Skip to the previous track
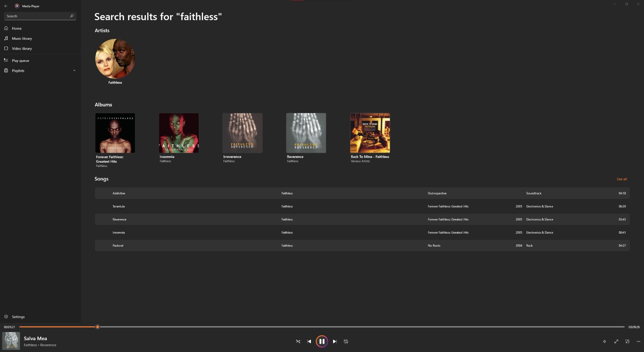 click(x=309, y=341)
